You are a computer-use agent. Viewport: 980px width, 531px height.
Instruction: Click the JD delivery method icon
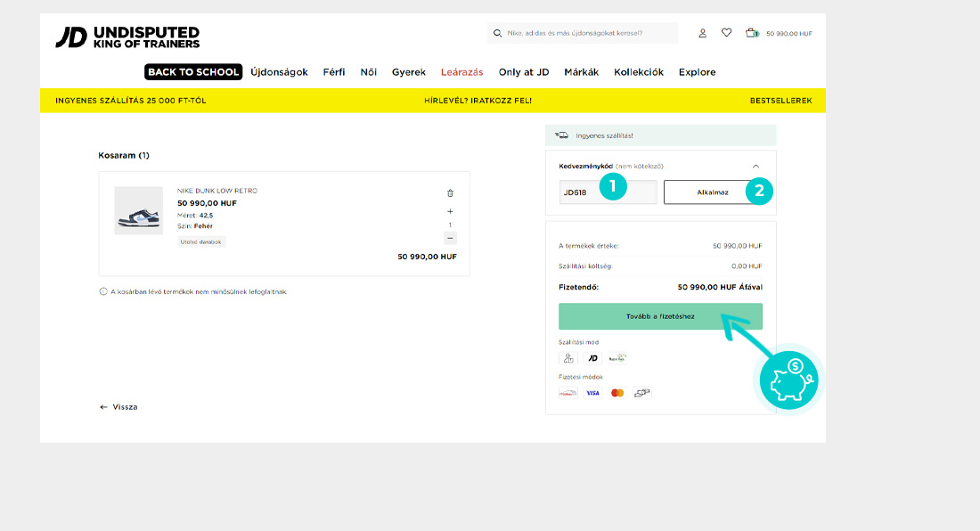coord(592,358)
